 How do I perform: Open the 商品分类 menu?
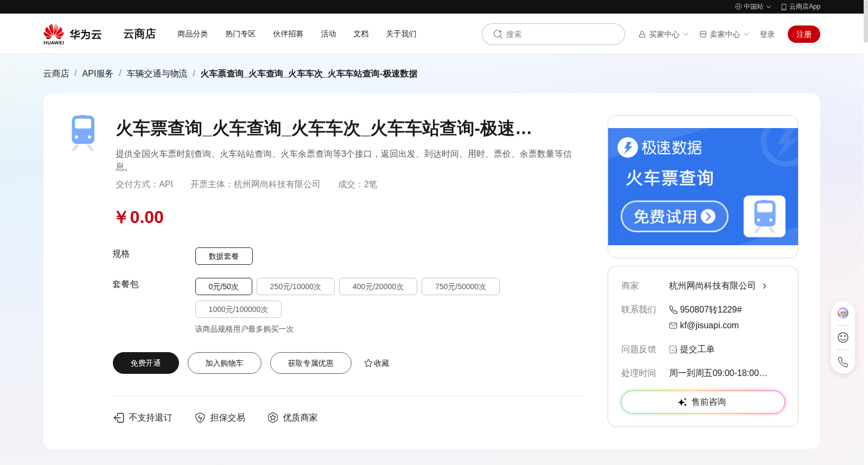pyautogui.click(x=193, y=34)
